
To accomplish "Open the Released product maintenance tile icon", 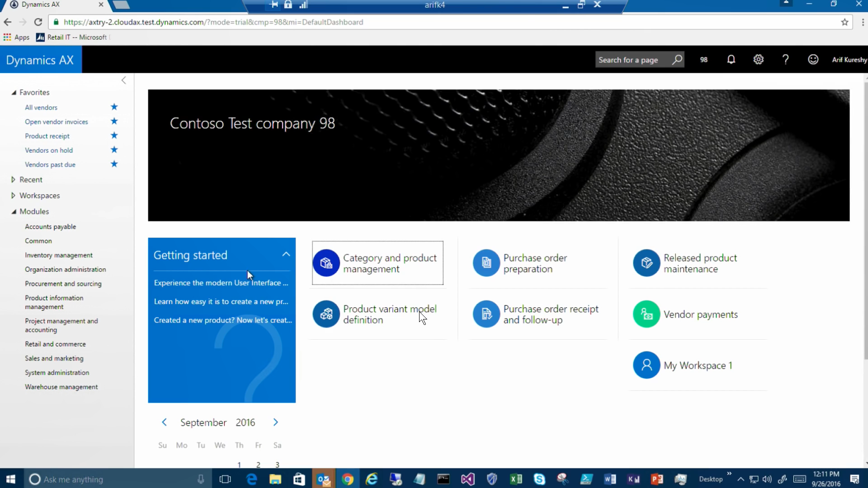I will (x=646, y=263).
